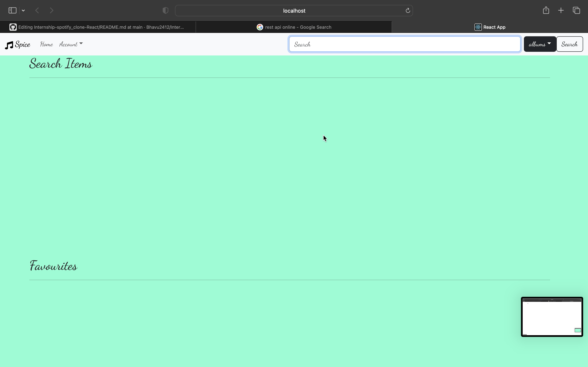The width and height of the screenshot is (588, 367).
Task: Switch to the GitHub README editing tab
Action: click(98, 27)
